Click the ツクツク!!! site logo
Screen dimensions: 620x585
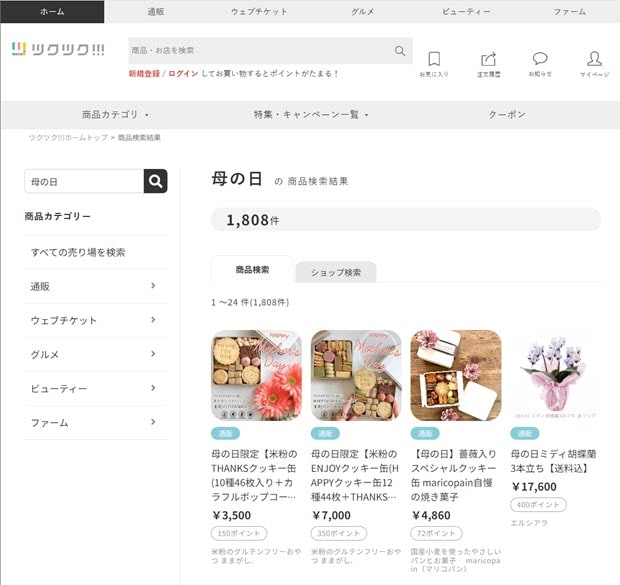pyautogui.click(x=58, y=50)
